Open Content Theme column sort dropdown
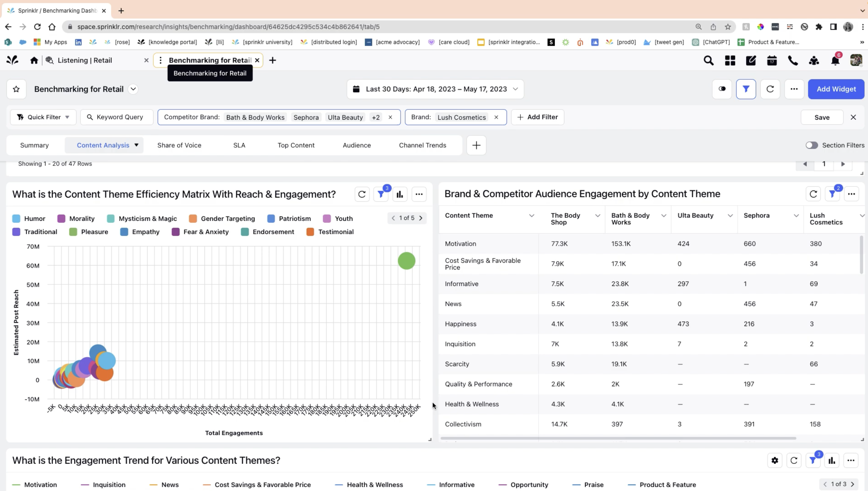This screenshot has width=868, height=491. (531, 215)
